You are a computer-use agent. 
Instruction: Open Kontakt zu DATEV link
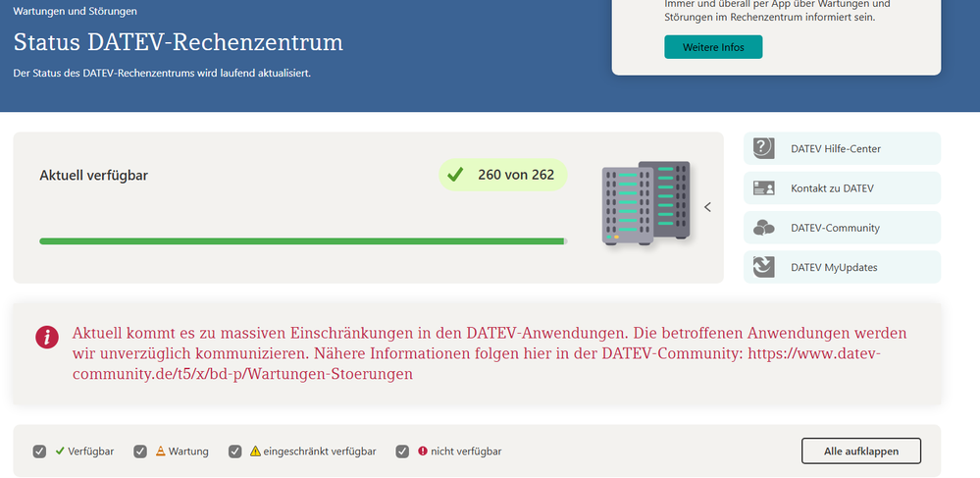click(x=842, y=187)
